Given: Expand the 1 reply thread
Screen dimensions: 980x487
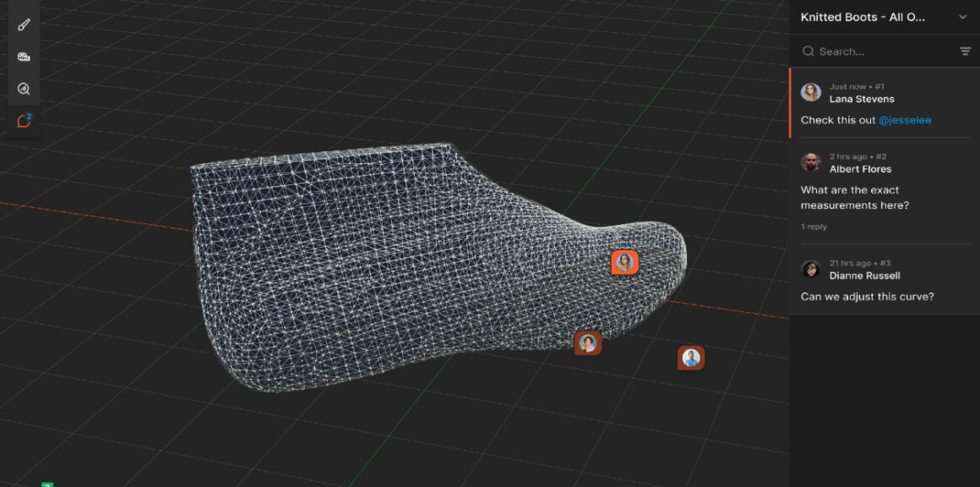Looking at the screenshot, I should pyautogui.click(x=814, y=227).
